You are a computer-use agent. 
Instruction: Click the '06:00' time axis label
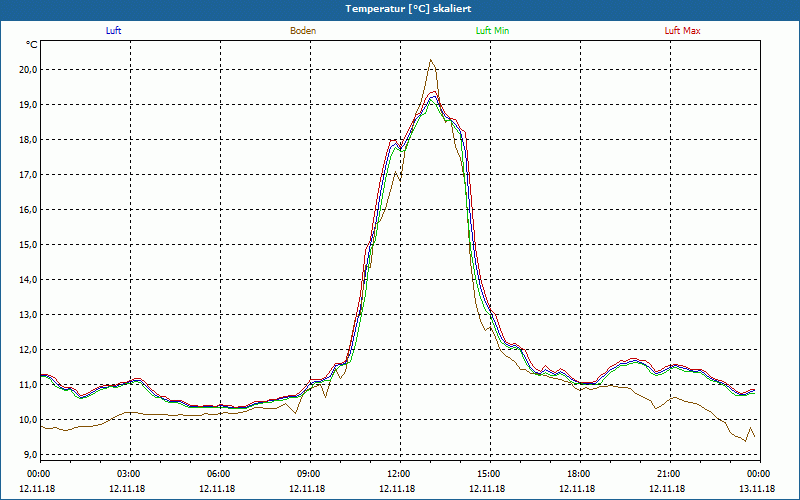pyautogui.click(x=220, y=474)
